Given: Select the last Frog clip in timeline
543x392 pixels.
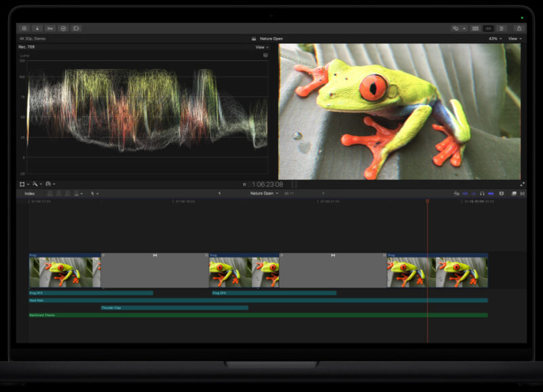Looking at the screenshot, I should click(437, 270).
